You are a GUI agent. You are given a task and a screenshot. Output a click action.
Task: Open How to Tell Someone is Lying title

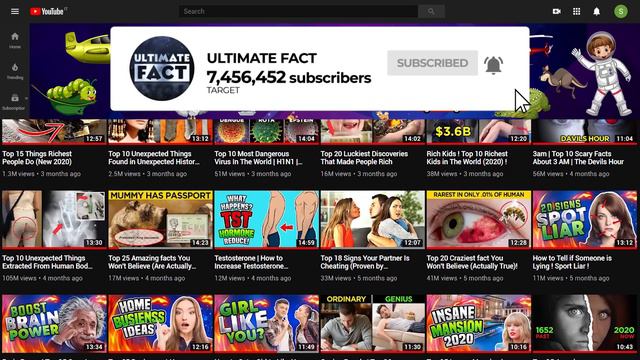[572, 262]
